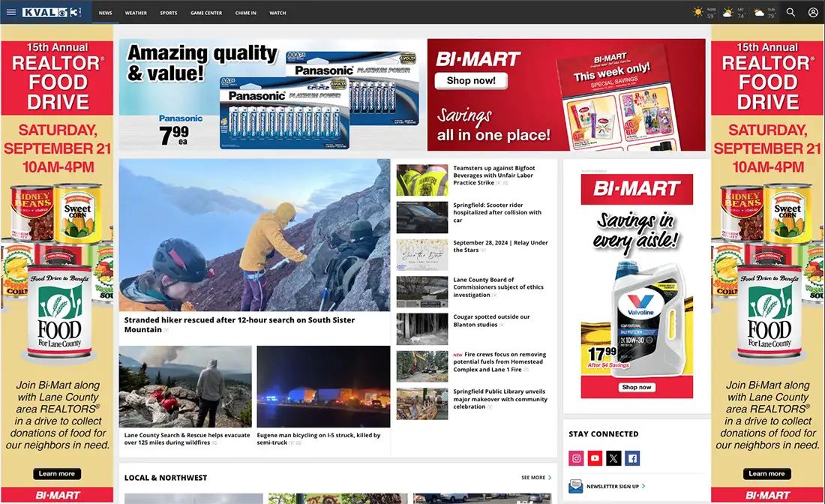Click the fire crews excavator thumbnail

[x=422, y=367]
